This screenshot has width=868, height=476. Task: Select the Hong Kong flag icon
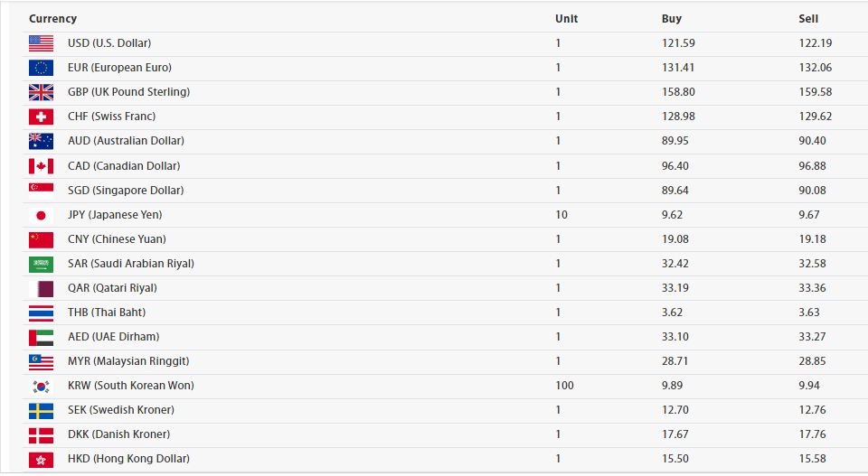[41, 460]
